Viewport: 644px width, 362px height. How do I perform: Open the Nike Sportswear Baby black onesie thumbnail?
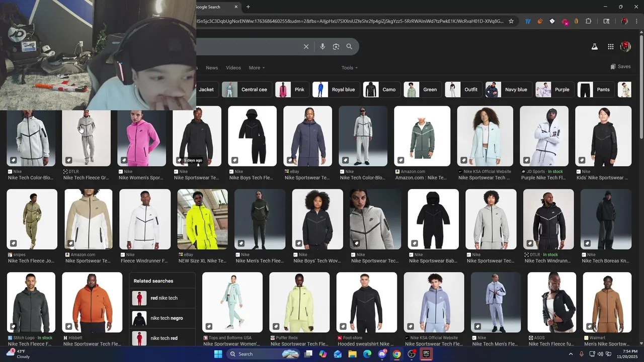(x=433, y=219)
